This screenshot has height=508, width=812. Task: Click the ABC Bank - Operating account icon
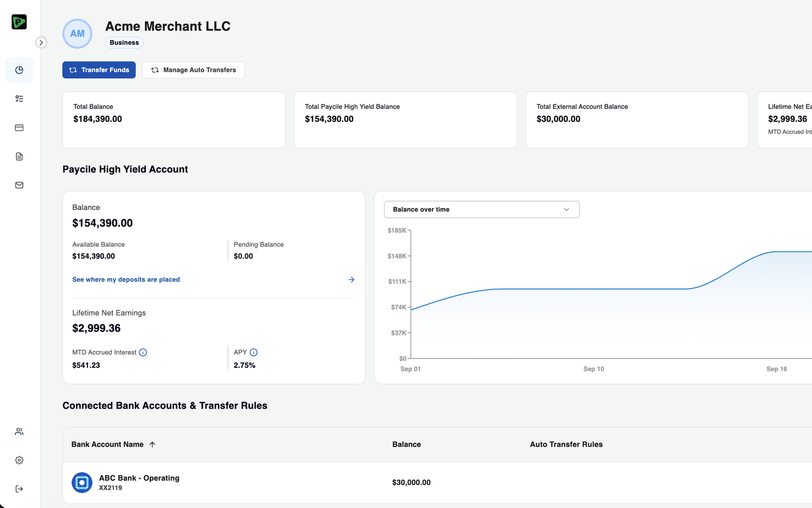point(82,483)
